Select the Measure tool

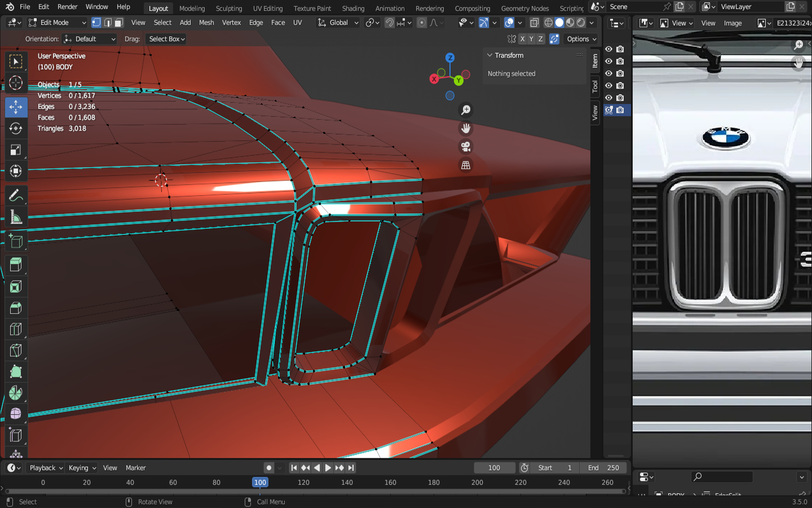tap(16, 217)
